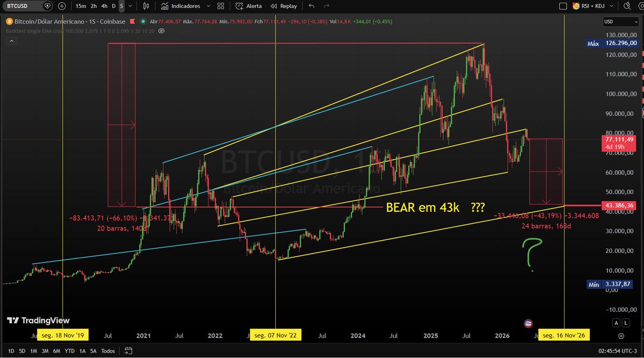Viewport: 644px width, 358px height.
Task: Click the 43.386,36 red price label
Action: coord(620,205)
